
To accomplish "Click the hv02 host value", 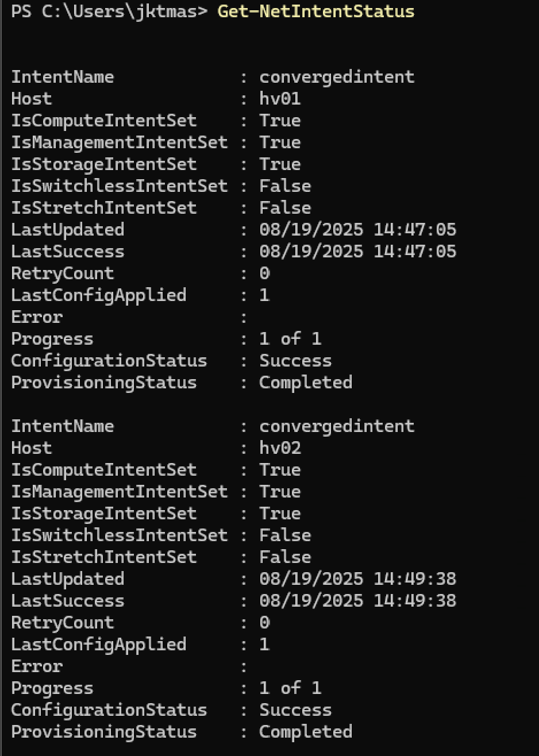I will click(x=280, y=448).
